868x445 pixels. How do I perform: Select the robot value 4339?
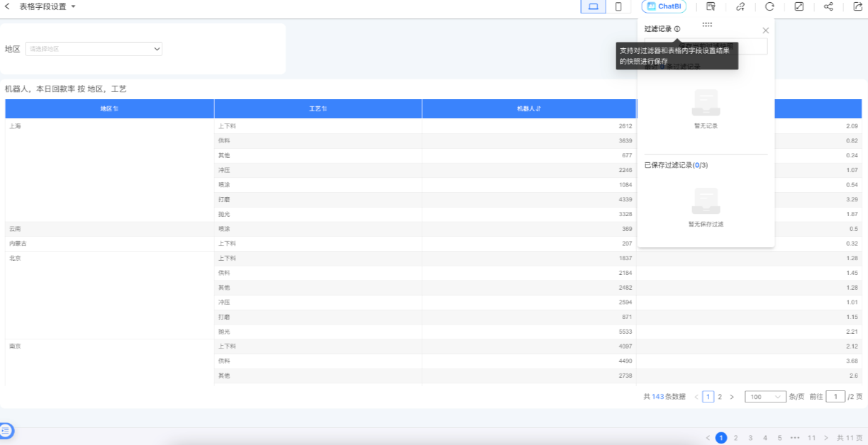625,199
